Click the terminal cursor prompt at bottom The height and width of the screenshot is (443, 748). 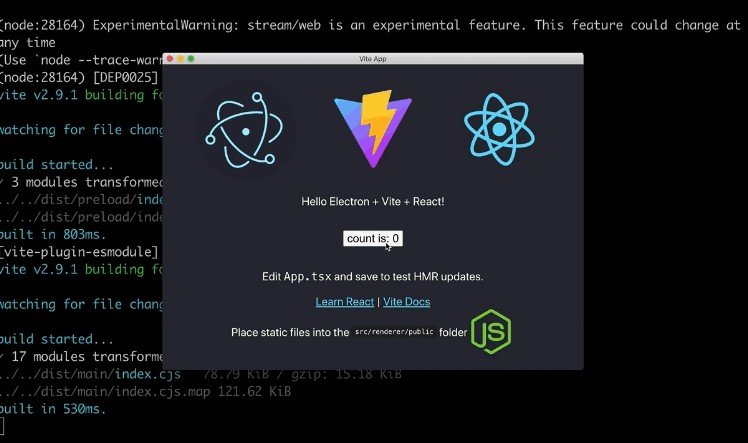tap(2, 426)
